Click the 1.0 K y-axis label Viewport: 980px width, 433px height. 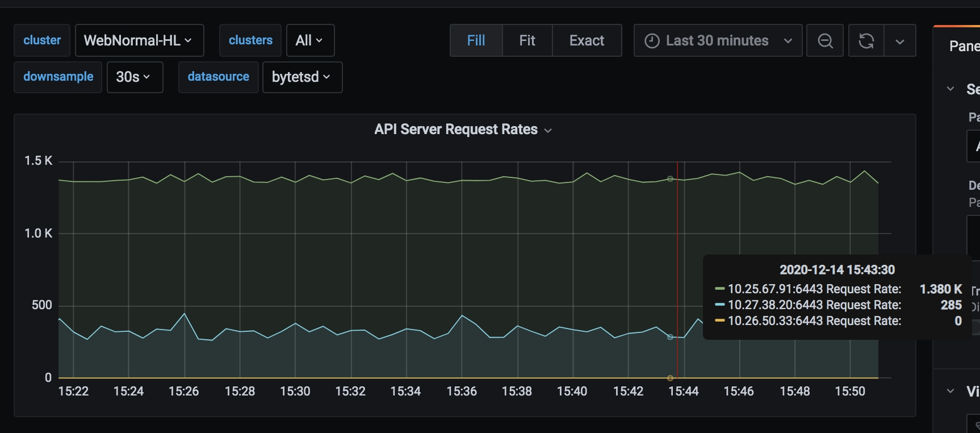point(38,233)
